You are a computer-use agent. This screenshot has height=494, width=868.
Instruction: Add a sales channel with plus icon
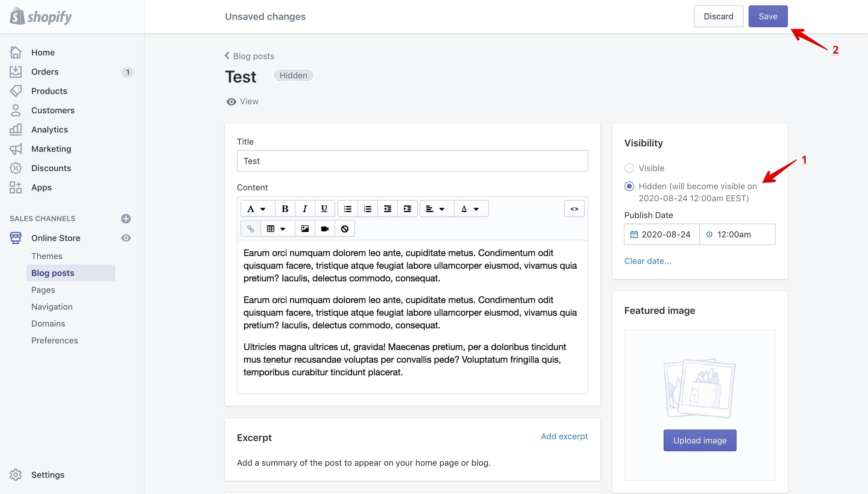126,218
